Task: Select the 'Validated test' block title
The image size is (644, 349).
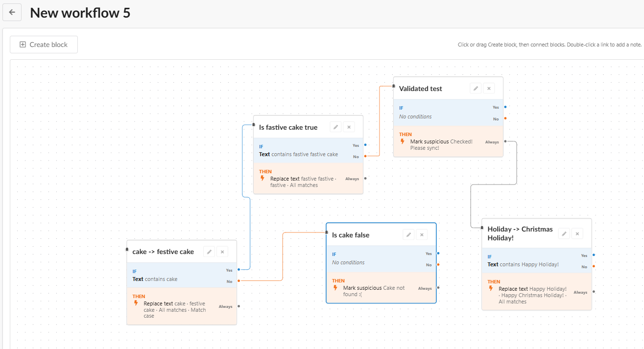Action: [x=421, y=89]
